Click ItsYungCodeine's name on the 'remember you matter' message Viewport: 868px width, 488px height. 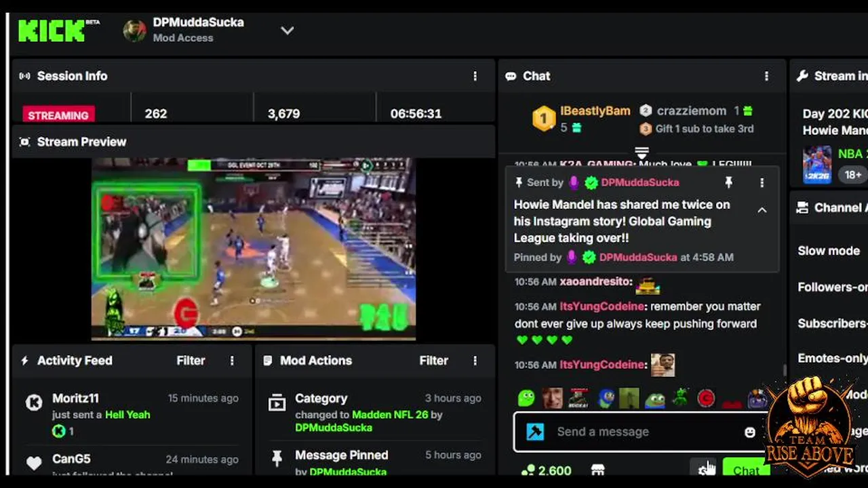click(x=602, y=306)
